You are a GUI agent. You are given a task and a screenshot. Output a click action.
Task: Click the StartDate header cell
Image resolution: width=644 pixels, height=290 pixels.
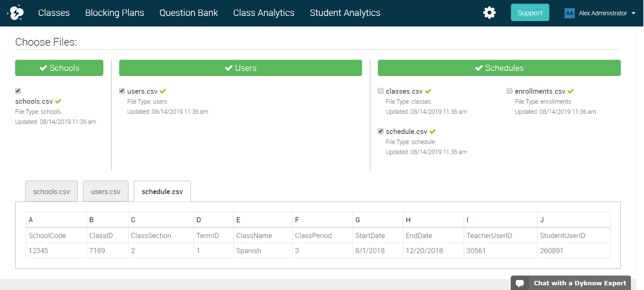point(378,236)
